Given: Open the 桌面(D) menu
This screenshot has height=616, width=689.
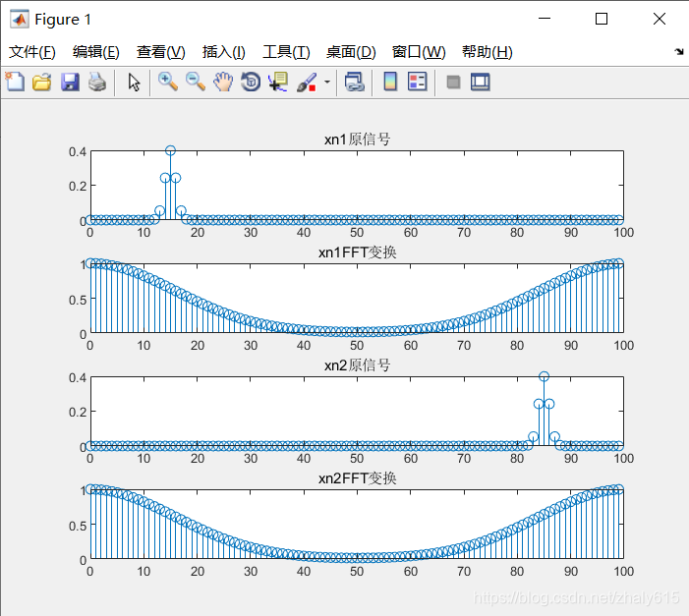Looking at the screenshot, I should point(351,52).
